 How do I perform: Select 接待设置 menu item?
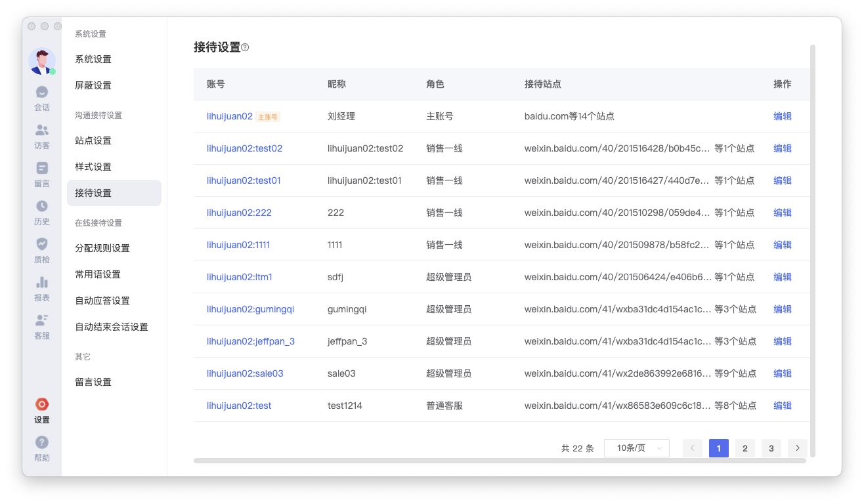click(114, 193)
